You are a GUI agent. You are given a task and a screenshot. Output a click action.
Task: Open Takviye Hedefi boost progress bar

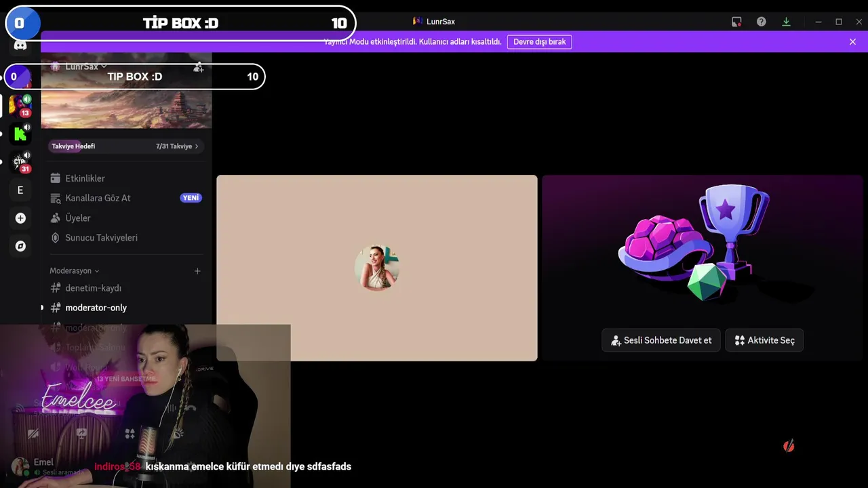pyautogui.click(x=126, y=146)
